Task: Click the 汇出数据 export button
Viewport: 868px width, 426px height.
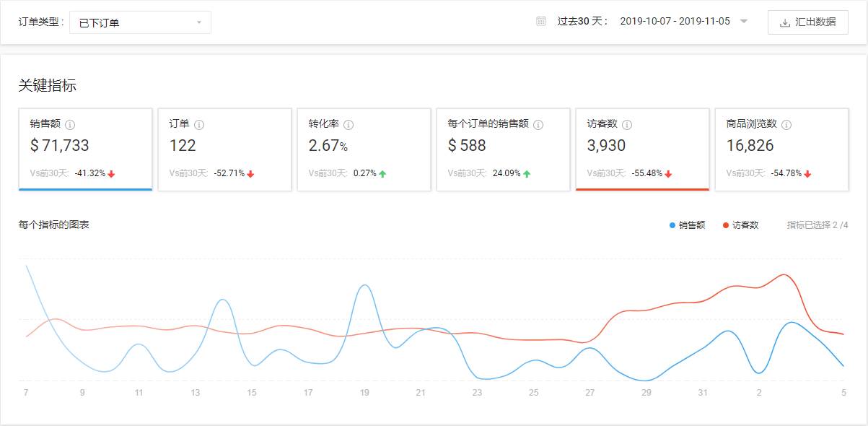Action: coord(807,22)
